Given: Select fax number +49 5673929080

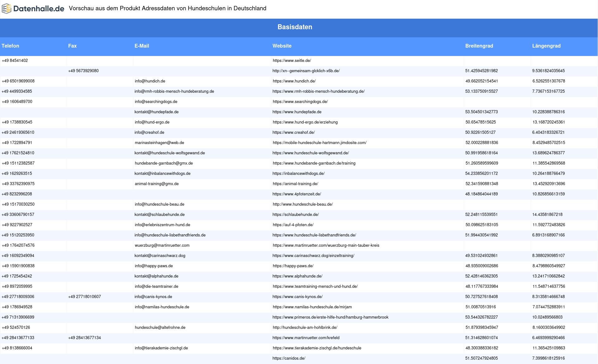Looking at the screenshot, I should (83, 71).
